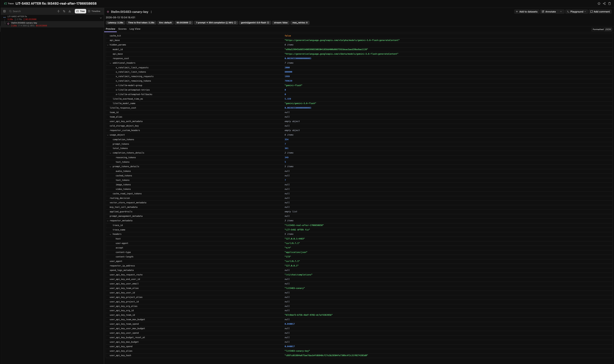614x364 pixels.
Task: Collapse completion_tokens_details
Action: point(111,153)
